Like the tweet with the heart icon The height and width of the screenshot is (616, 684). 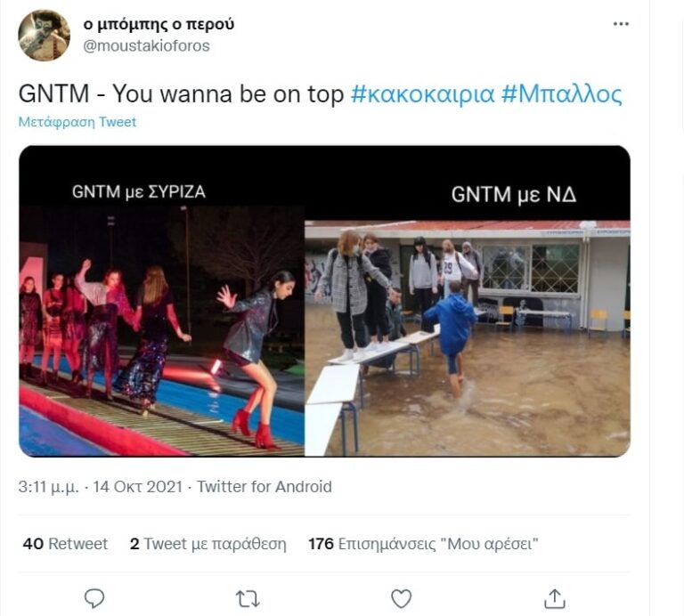pyautogui.click(x=402, y=598)
